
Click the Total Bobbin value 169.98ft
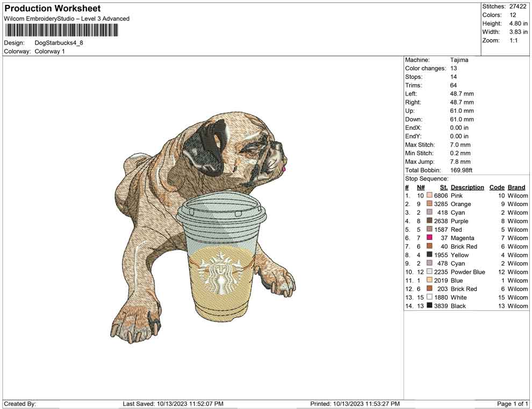(x=461, y=170)
